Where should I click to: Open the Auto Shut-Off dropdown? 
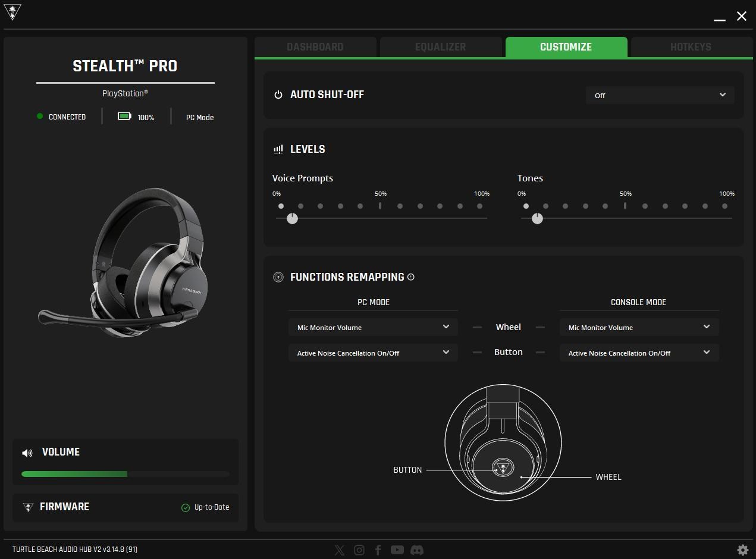659,95
